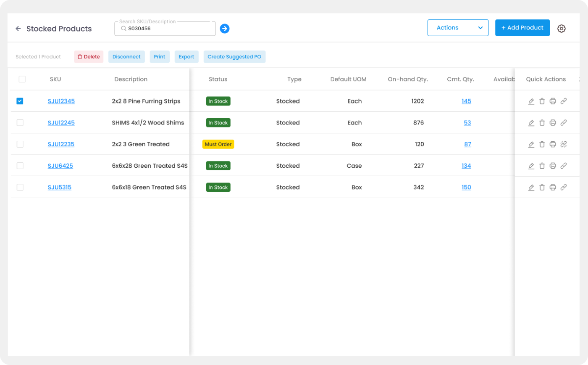588x365 pixels.
Task: Open SKU link SJU12245
Action: coord(61,123)
